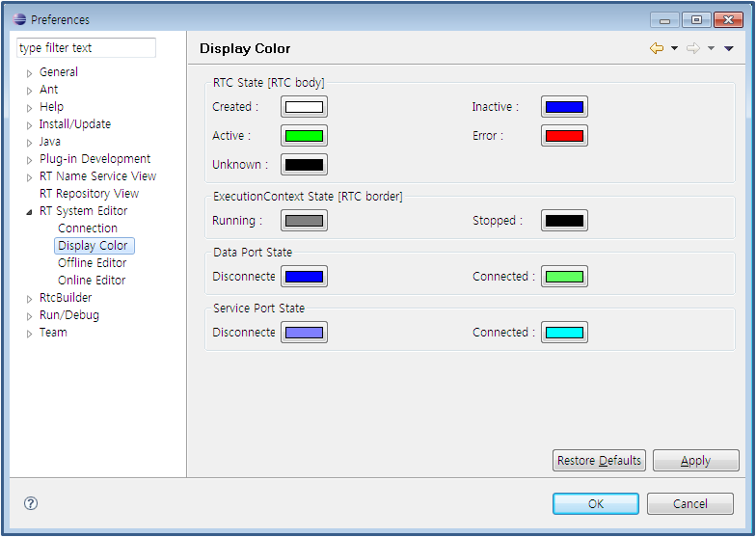The image size is (756, 537).
Task: Click the forward navigation arrow icon
Action: [692, 48]
